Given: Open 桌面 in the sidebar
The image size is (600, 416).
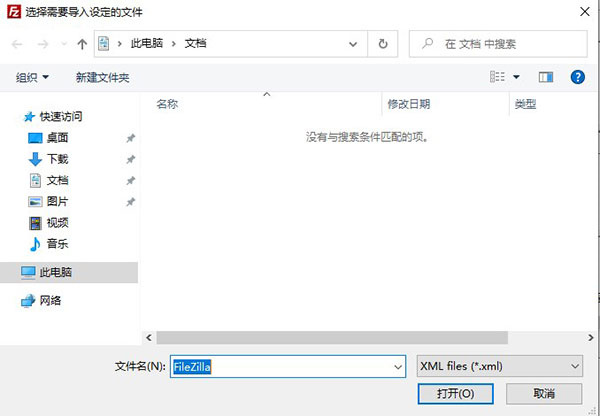Looking at the screenshot, I should click(49, 138).
